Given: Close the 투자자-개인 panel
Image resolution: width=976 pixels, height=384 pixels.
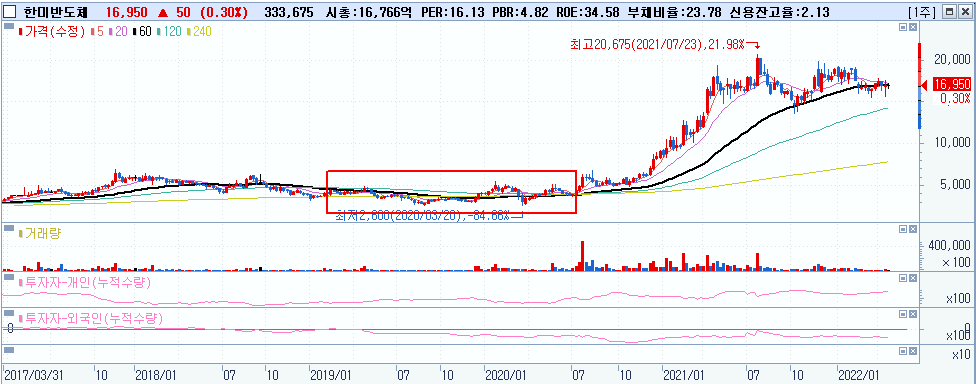Looking at the screenshot, I should pyautogui.click(x=913, y=277).
